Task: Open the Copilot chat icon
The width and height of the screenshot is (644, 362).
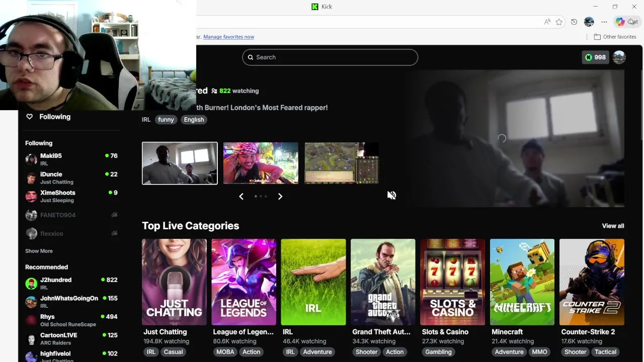Action: 620,22
